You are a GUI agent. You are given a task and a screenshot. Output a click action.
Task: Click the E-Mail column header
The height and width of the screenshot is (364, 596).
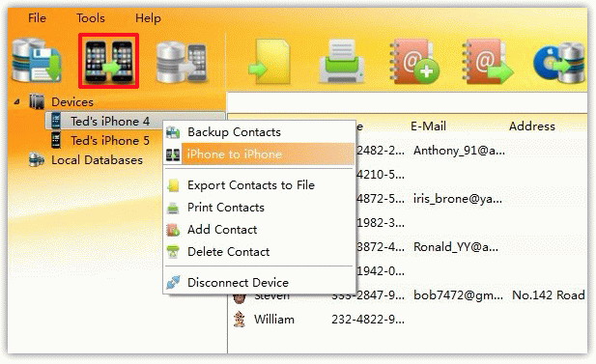[428, 126]
